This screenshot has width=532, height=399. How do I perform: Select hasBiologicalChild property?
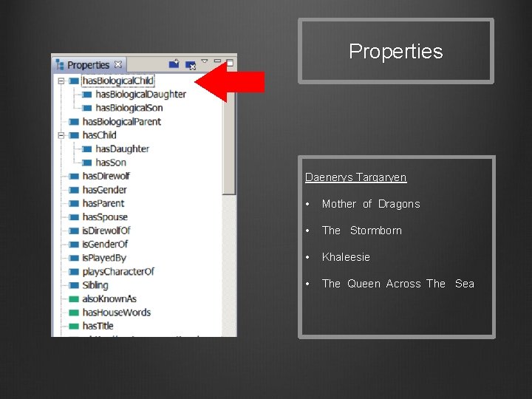tap(117, 81)
